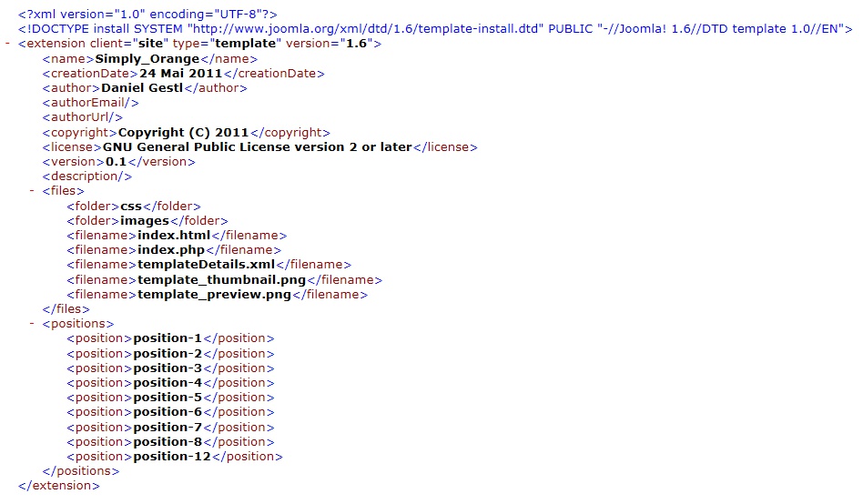Click the template_preview.png filename
Viewport: 863px width, 504px height.
[214, 295]
